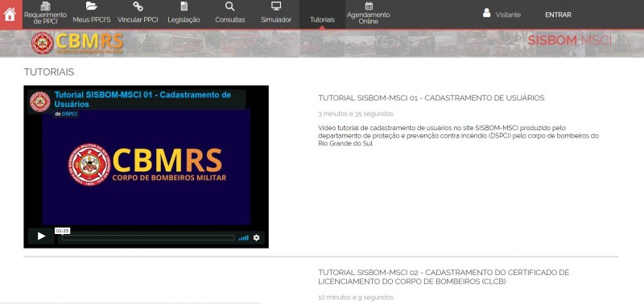Click the document icon above Legislação

[184, 6]
